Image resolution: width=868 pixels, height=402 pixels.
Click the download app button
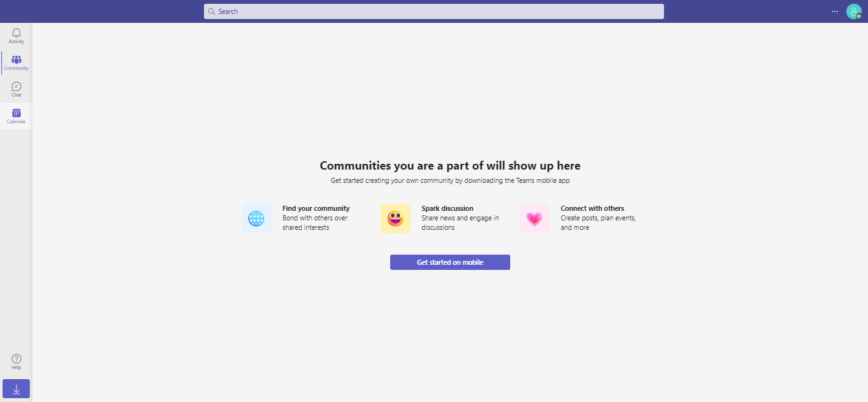tap(17, 389)
